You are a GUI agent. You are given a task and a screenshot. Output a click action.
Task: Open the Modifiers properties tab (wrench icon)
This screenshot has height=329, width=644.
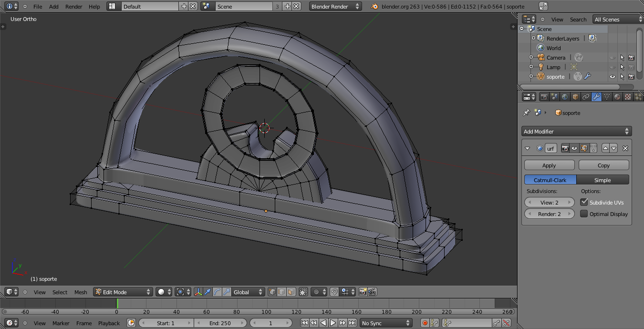click(x=596, y=97)
